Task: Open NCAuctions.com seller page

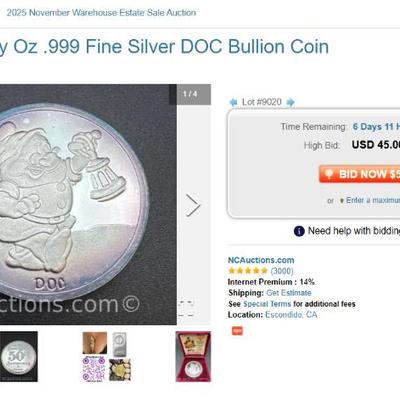Action: click(261, 260)
